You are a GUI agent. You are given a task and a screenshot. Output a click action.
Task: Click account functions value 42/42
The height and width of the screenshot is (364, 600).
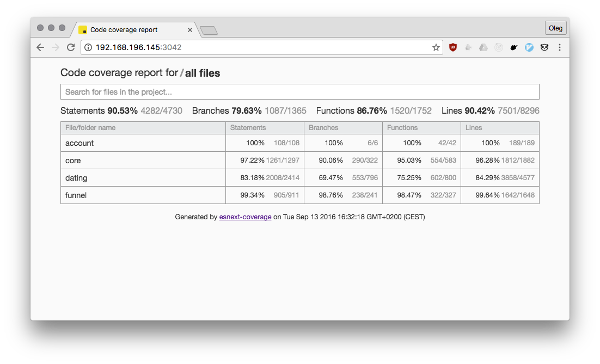point(448,143)
